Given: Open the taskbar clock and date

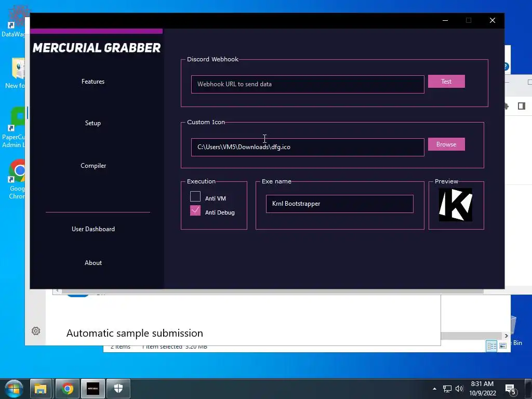Looking at the screenshot, I should (x=482, y=389).
